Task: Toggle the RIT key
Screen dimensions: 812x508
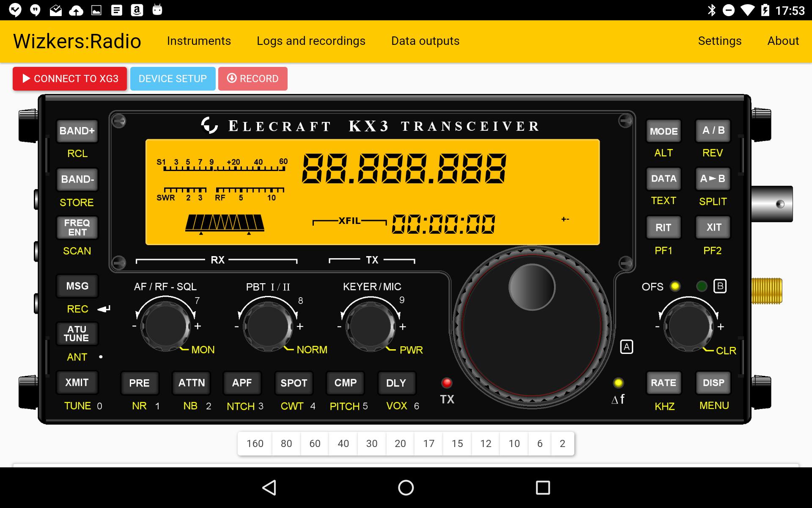Action: tap(664, 227)
